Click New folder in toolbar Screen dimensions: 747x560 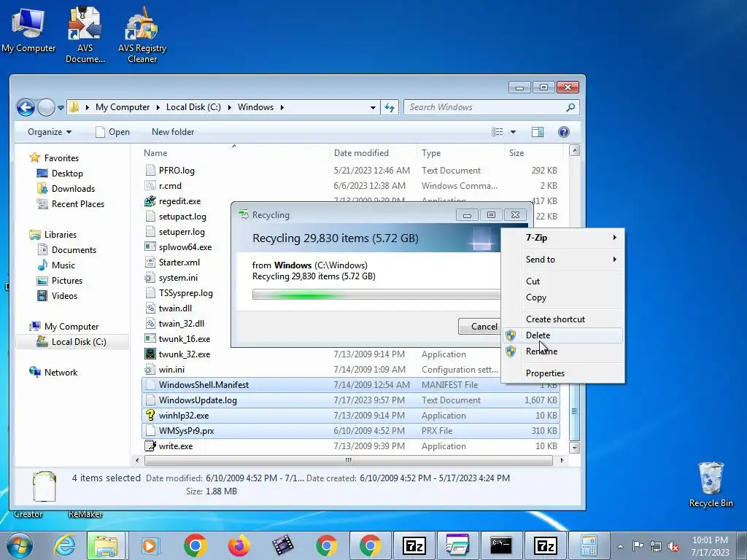coord(173,132)
